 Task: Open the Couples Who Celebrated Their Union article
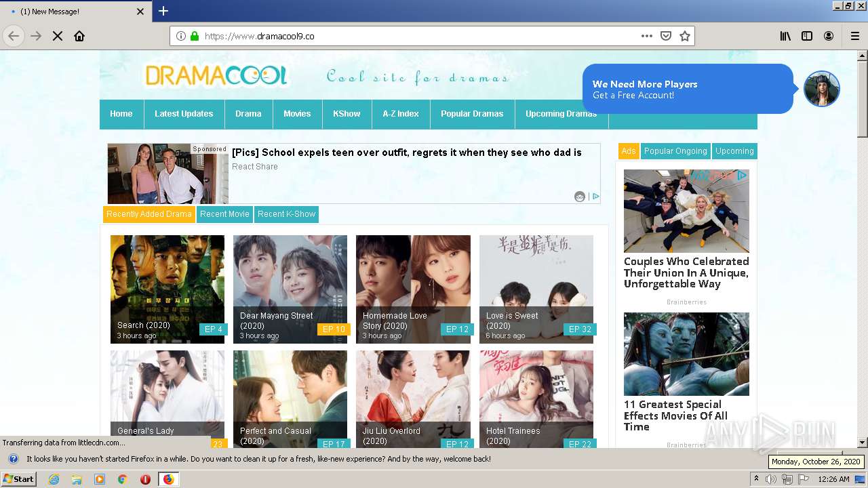(x=686, y=272)
